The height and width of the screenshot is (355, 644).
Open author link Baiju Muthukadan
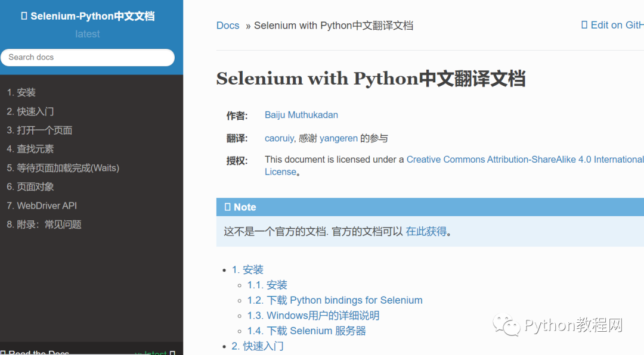click(x=301, y=115)
